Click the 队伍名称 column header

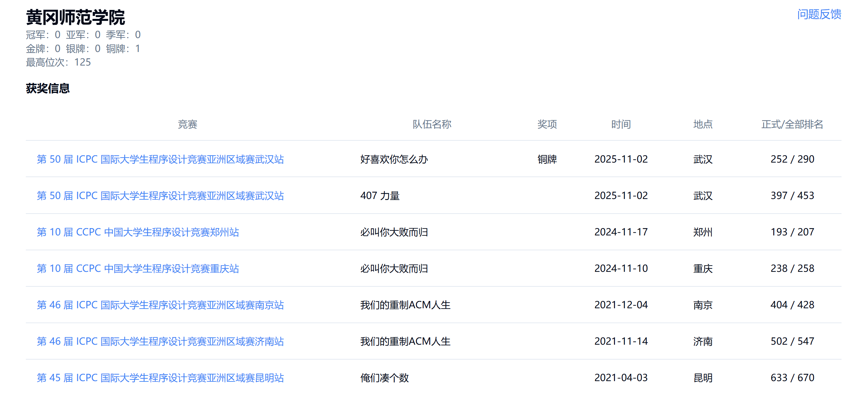tap(432, 124)
